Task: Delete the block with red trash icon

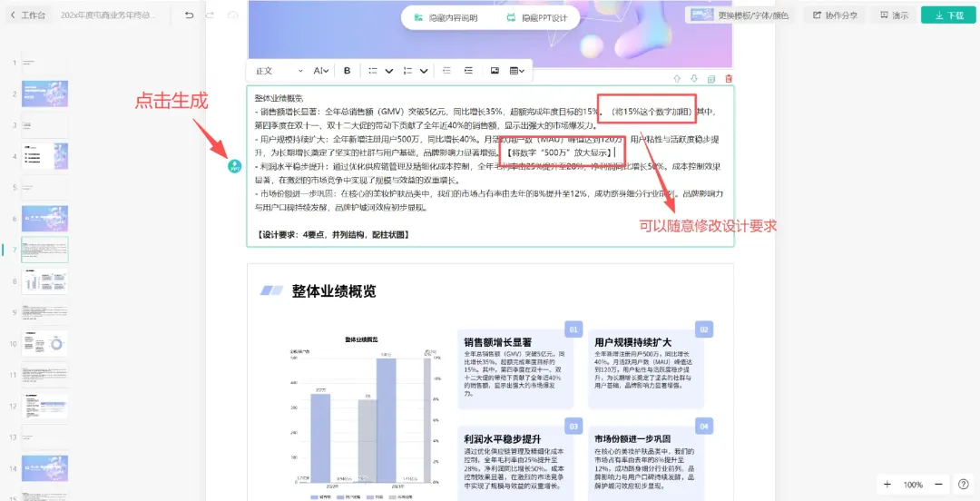Action: pyautogui.click(x=729, y=79)
